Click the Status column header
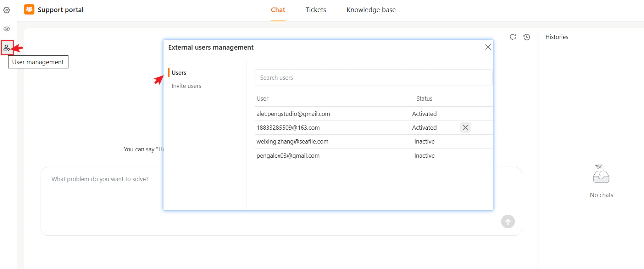This screenshot has width=644, height=269. point(424,99)
